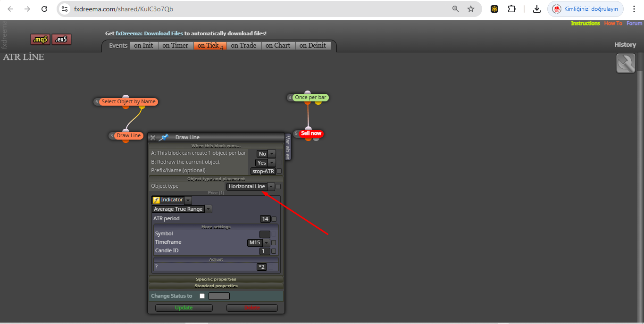Collapse the More settings section
644x324 pixels.
click(216, 227)
